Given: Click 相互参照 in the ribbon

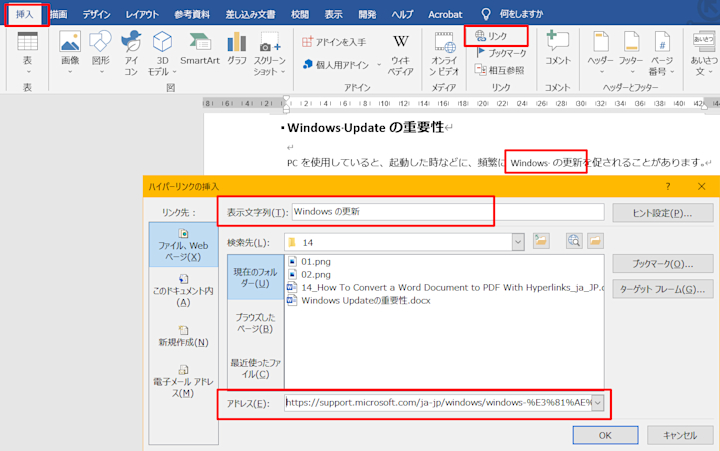Looking at the screenshot, I should click(500, 70).
